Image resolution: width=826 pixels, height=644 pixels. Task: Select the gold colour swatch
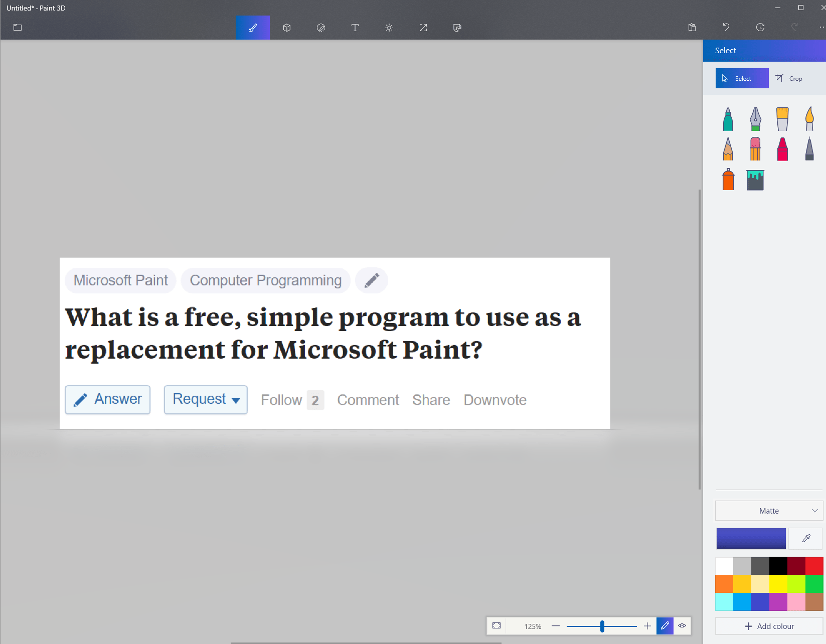pos(742,584)
